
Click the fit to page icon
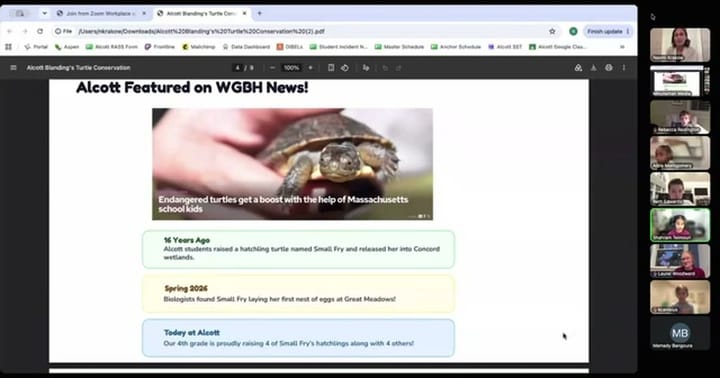pos(331,68)
